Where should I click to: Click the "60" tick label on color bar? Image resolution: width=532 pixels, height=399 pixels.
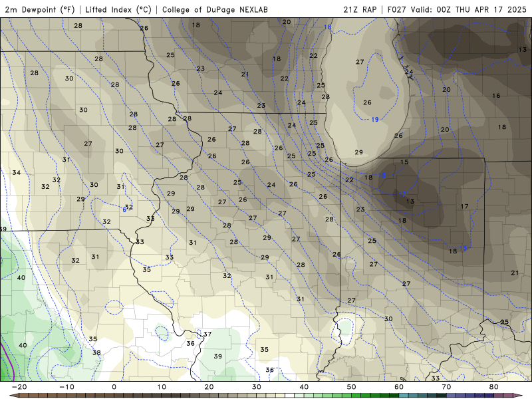coord(399,387)
